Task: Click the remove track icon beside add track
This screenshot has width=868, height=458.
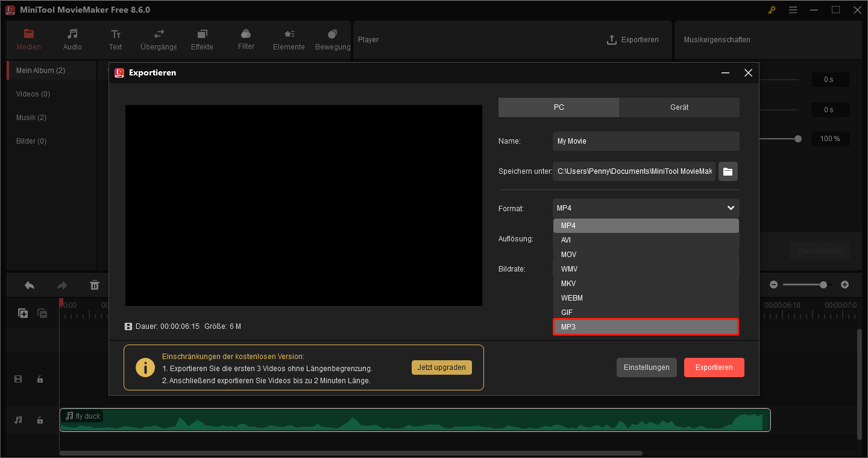Action: pyautogui.click(x=42, y=313)
